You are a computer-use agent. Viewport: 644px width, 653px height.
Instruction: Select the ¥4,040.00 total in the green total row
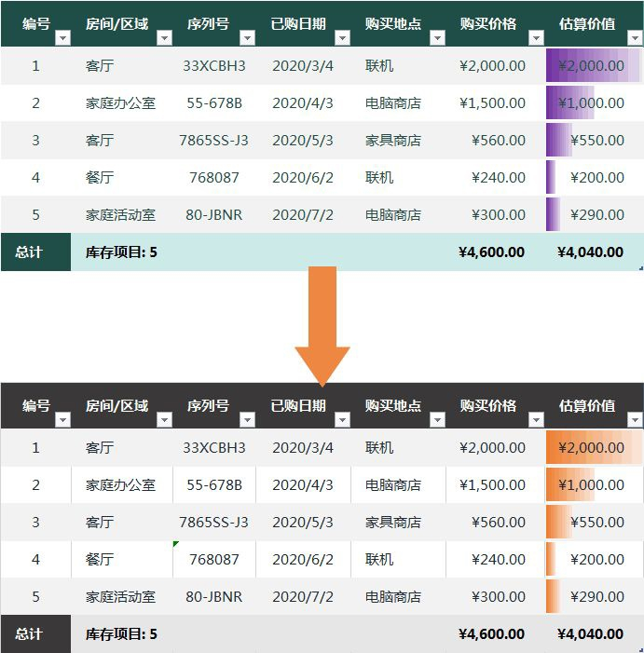coord(590,252)
